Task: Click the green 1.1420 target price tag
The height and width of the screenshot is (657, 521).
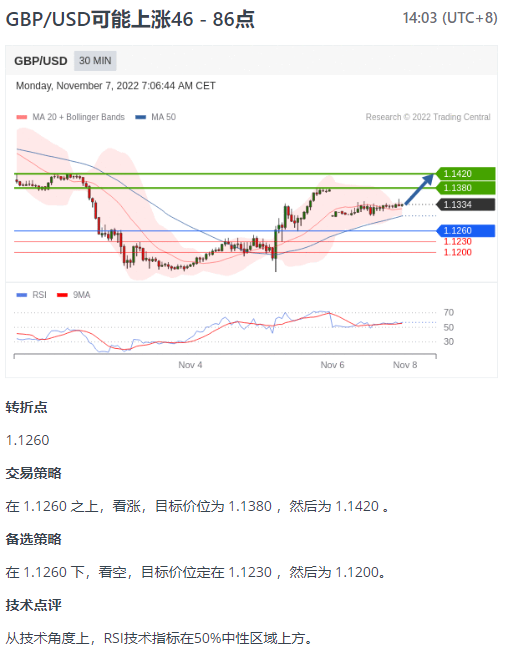Action: click(465, 173)
